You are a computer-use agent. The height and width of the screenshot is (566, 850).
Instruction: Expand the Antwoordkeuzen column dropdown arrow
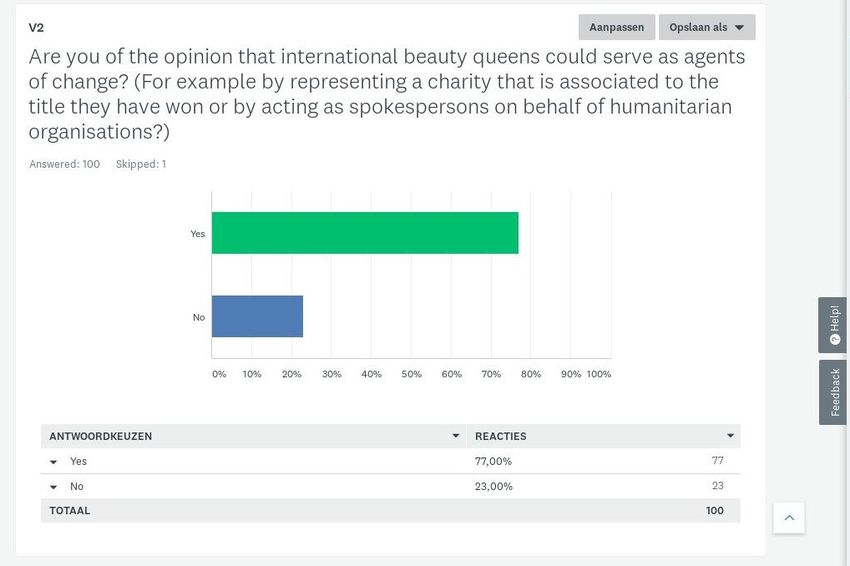click(455, 436)
